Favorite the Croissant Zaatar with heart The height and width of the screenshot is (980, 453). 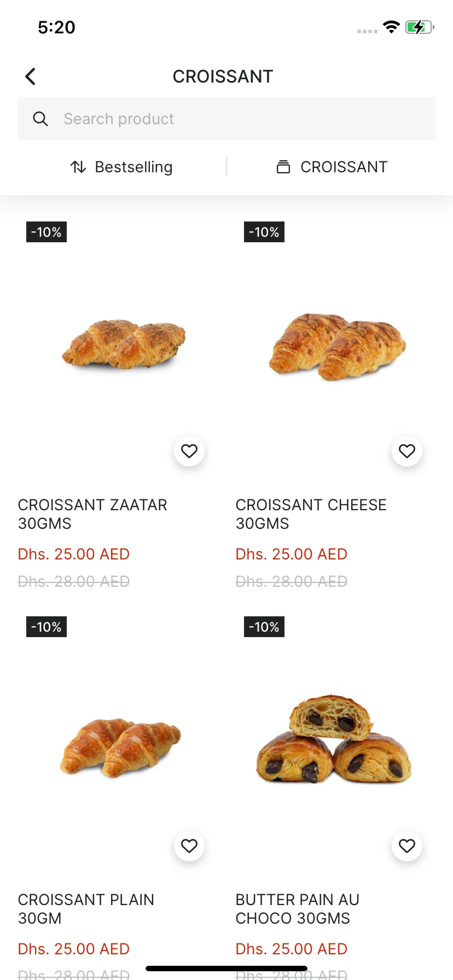tap(189, 451)
